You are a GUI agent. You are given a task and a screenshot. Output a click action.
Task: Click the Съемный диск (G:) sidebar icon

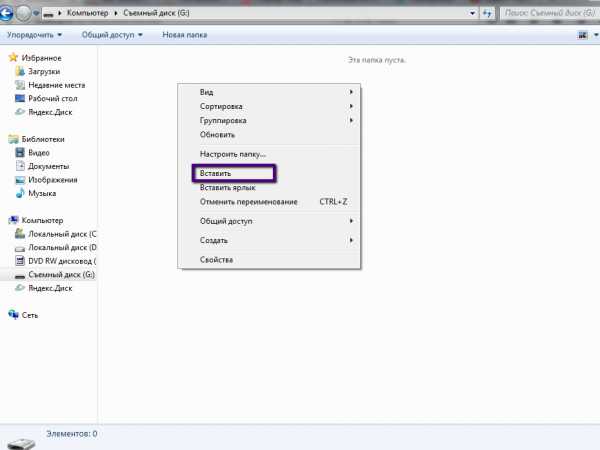pyautogui.click(x=20, y=276)
